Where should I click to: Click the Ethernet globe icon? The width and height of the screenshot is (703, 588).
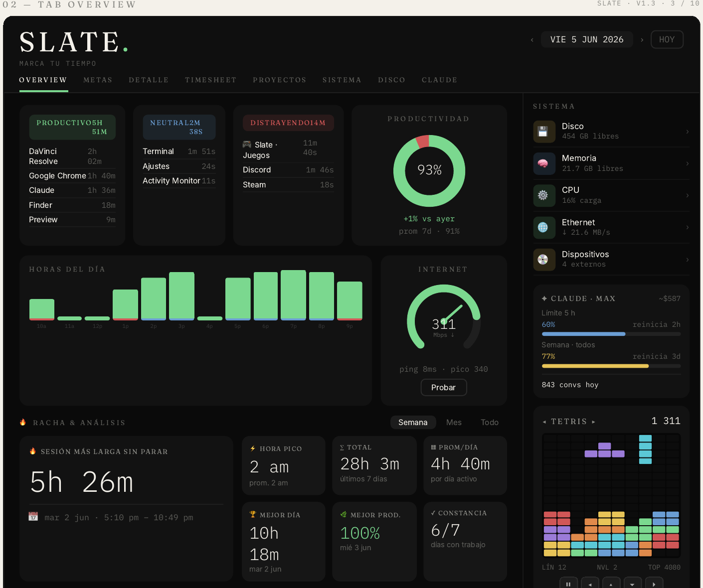[x=543, y=227]
